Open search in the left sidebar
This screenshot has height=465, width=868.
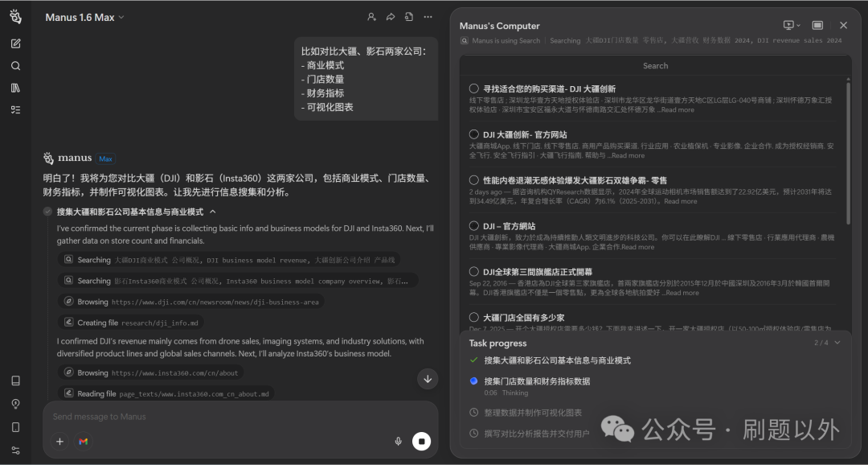14,66
